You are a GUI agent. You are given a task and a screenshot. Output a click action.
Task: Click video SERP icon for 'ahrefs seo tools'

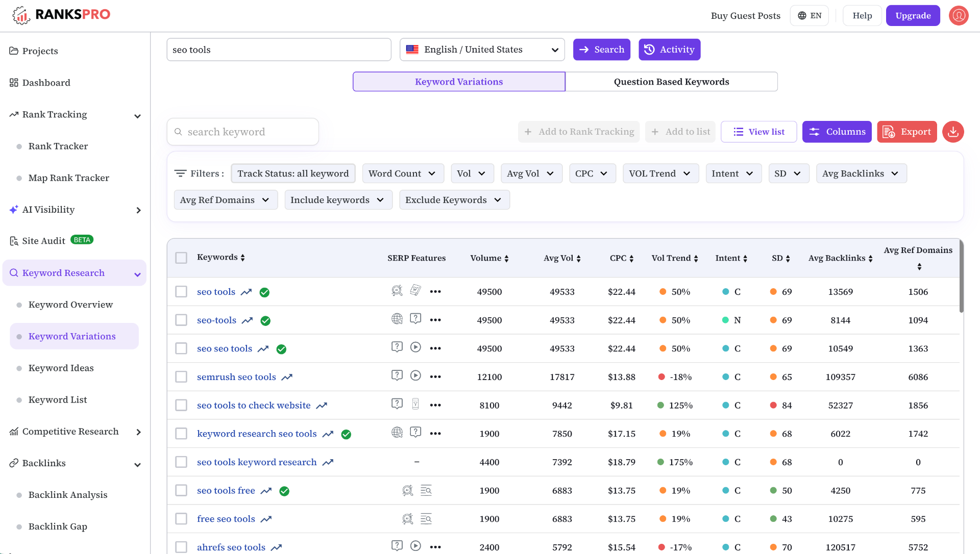(416, 545)
